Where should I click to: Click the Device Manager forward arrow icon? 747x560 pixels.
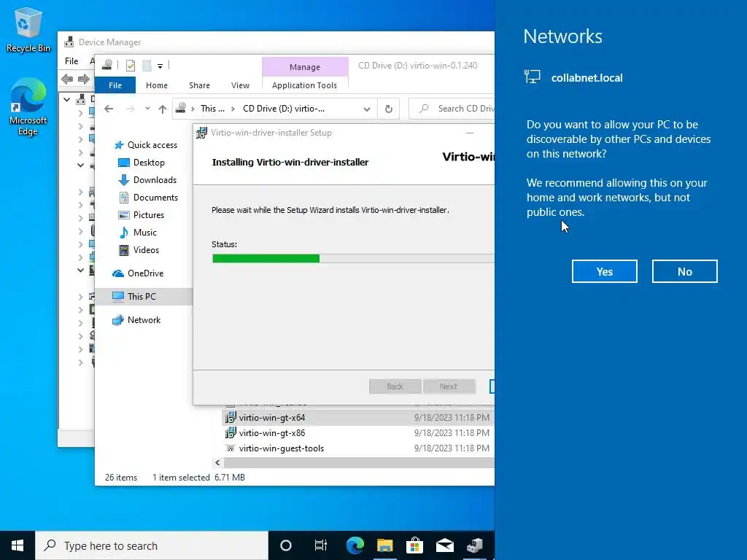click(84, 79)
